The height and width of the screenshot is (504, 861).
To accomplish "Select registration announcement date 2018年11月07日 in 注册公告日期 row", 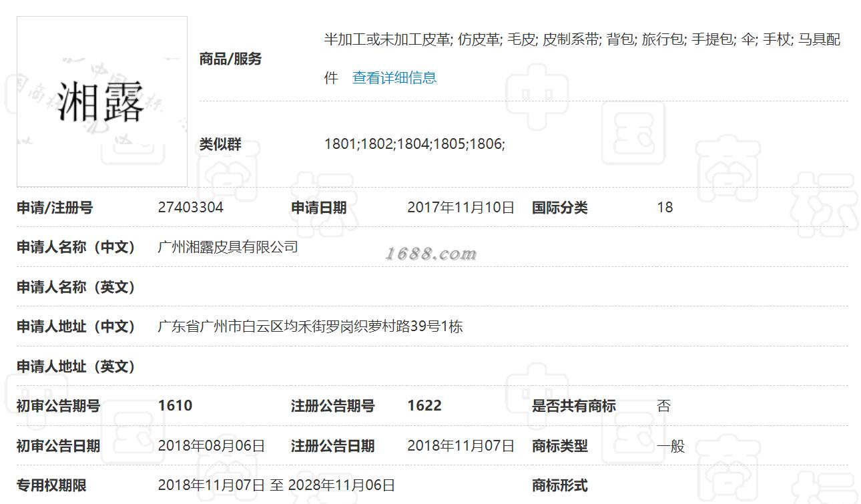I will point(461,446).
